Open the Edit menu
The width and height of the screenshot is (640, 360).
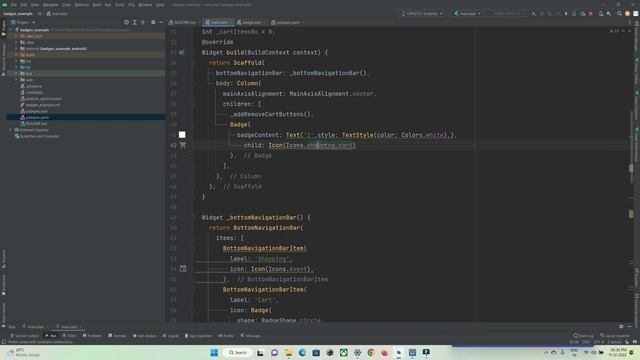[24, 5]
